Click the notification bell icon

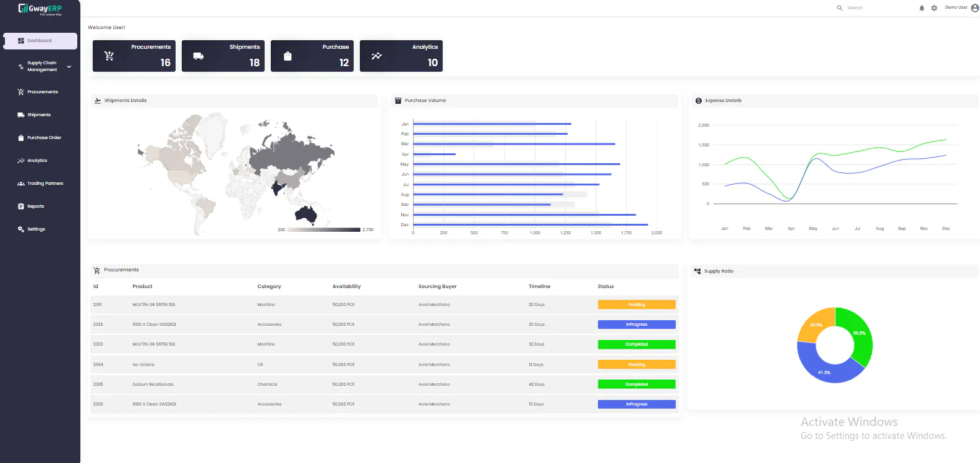[922, 8]
